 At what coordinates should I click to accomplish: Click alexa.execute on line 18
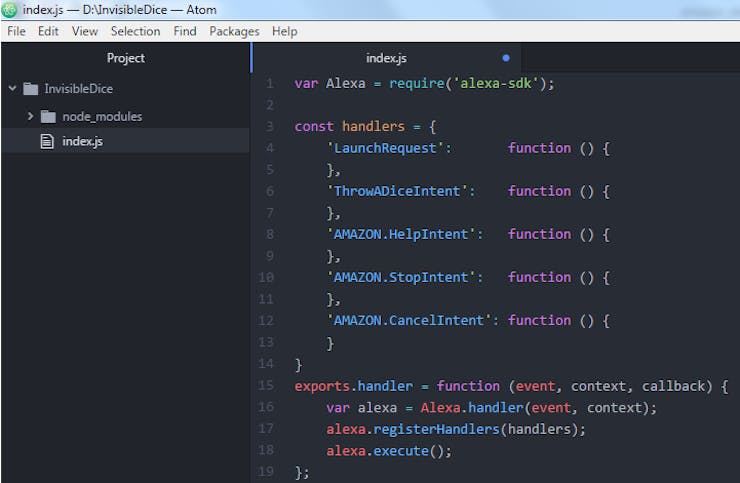(x=377, y=451)
